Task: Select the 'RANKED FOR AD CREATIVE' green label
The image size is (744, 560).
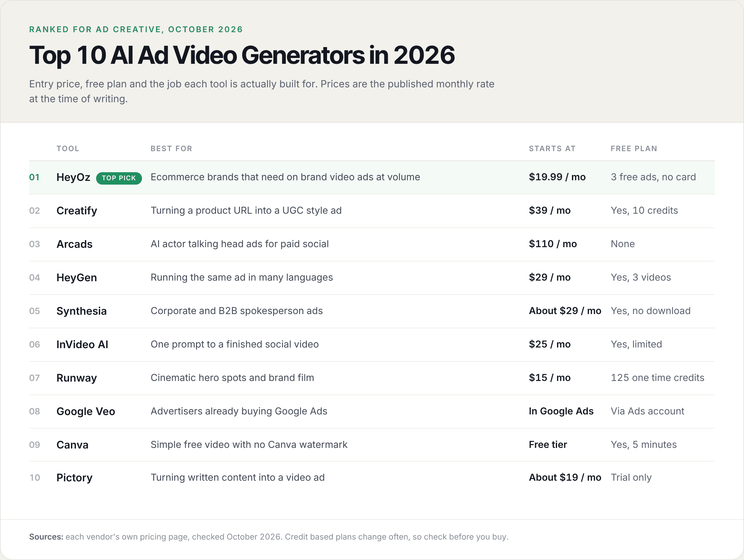Action: pyautogui.click(x=136, y=29)
